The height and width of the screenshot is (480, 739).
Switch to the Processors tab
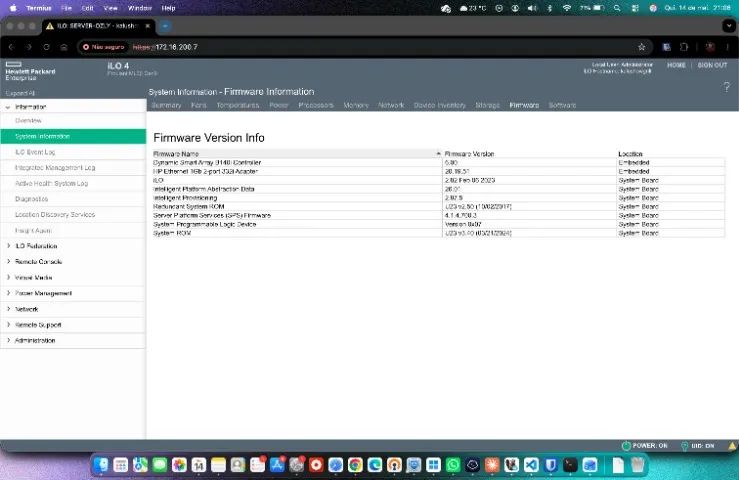tap(316, 105)
